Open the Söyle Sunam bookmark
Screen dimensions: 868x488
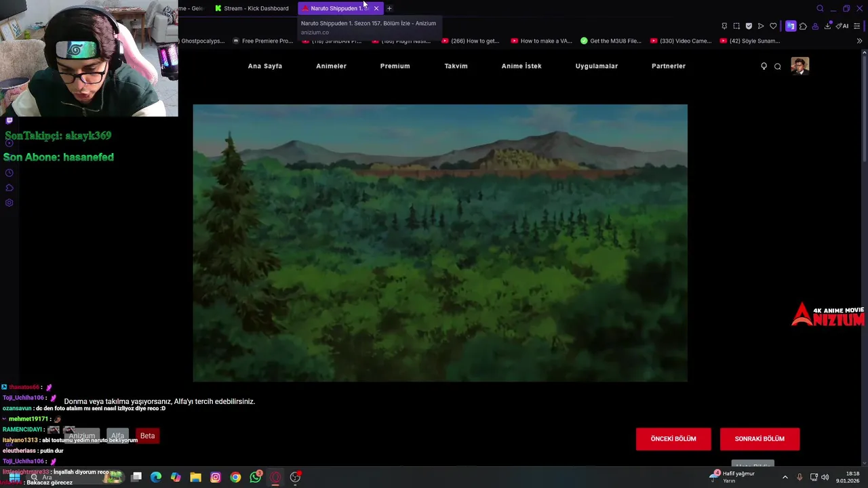750,41
